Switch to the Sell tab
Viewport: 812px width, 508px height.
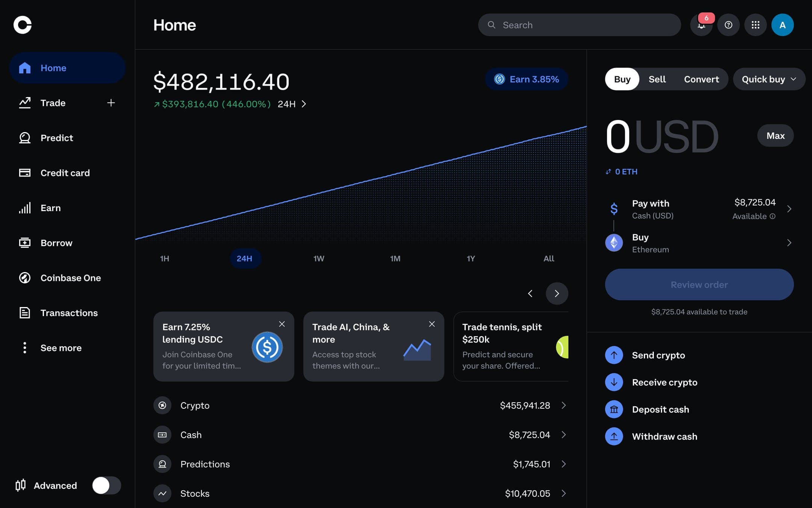(657, 79)
